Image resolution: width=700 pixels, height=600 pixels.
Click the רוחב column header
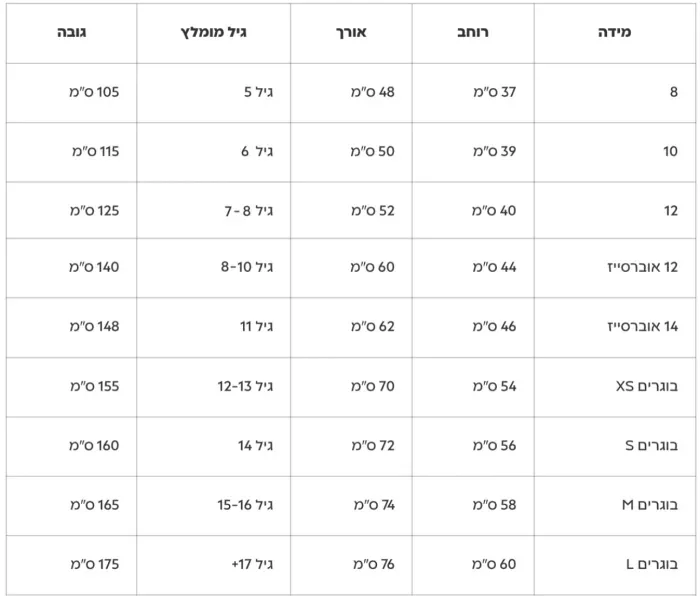click(x=473, y=33)
